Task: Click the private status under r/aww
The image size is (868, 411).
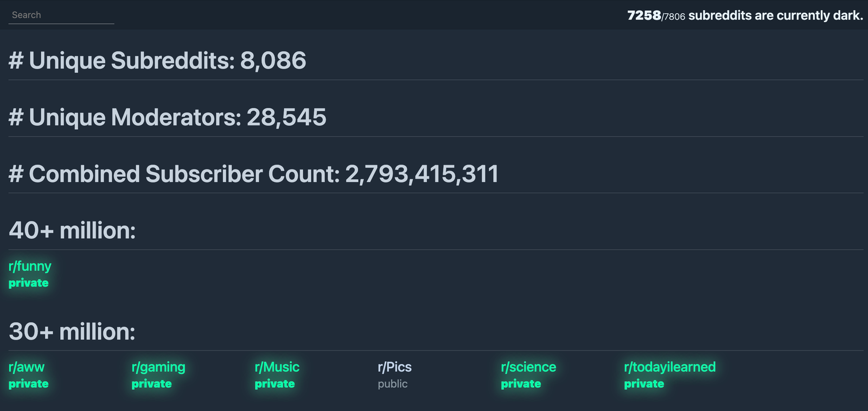Action: tap(29, 384)
